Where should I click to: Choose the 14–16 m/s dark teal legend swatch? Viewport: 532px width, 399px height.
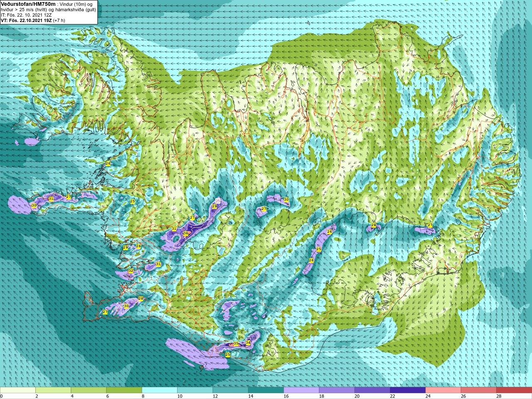(x=266, y=390)
